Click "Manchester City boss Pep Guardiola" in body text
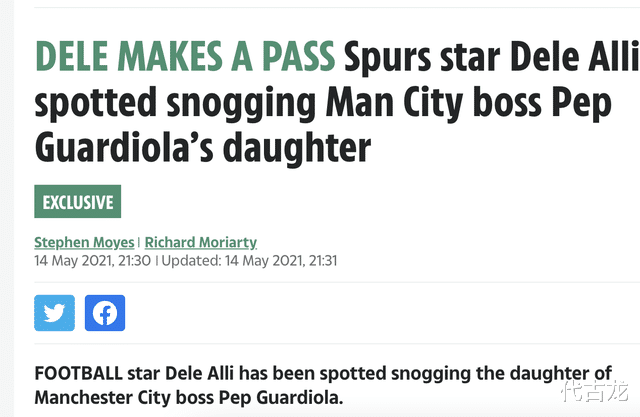 click(188, 398)
